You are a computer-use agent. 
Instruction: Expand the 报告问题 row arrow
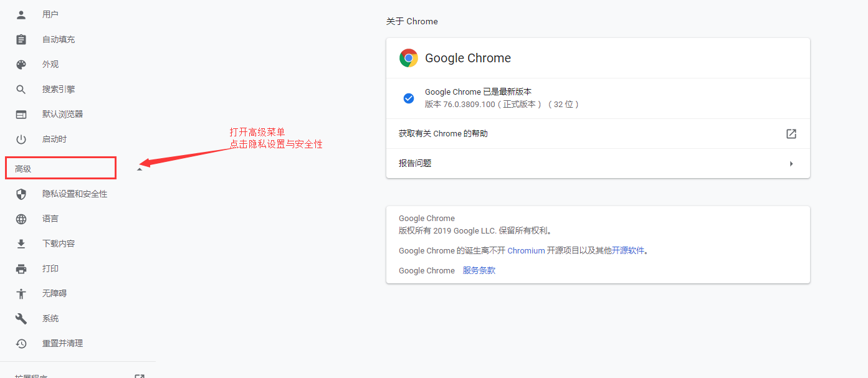(x=791, y=164)
